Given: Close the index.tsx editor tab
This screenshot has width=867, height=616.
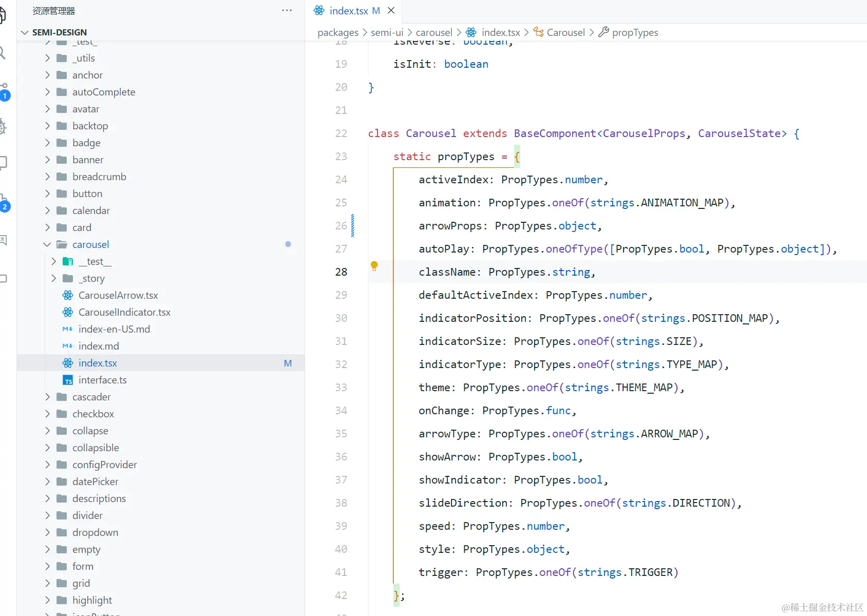Looking at the screenshot, I should click(x=391, y=10).
